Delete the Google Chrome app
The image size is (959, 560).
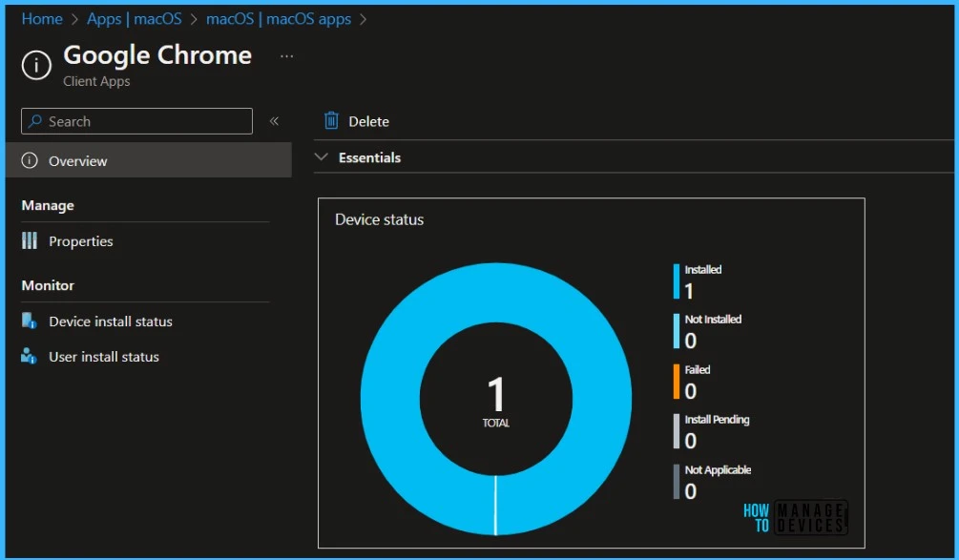356,121
